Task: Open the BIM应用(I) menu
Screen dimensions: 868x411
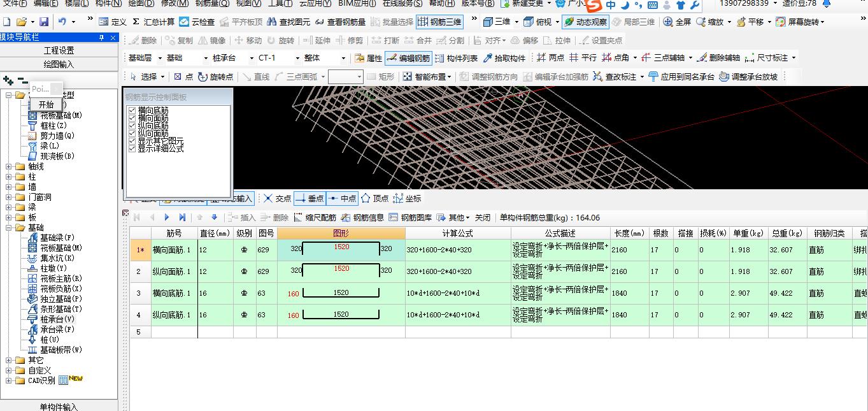Action: (x=357, y=3)
